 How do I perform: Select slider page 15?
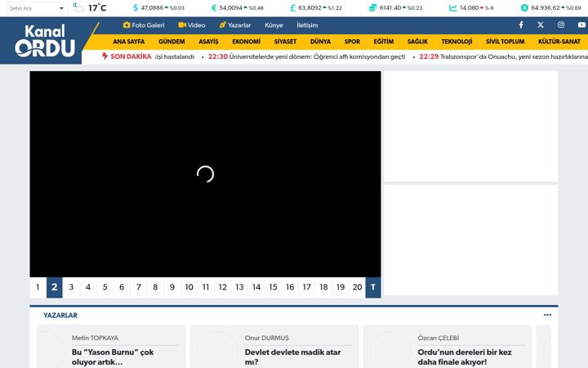pos(273,287)
